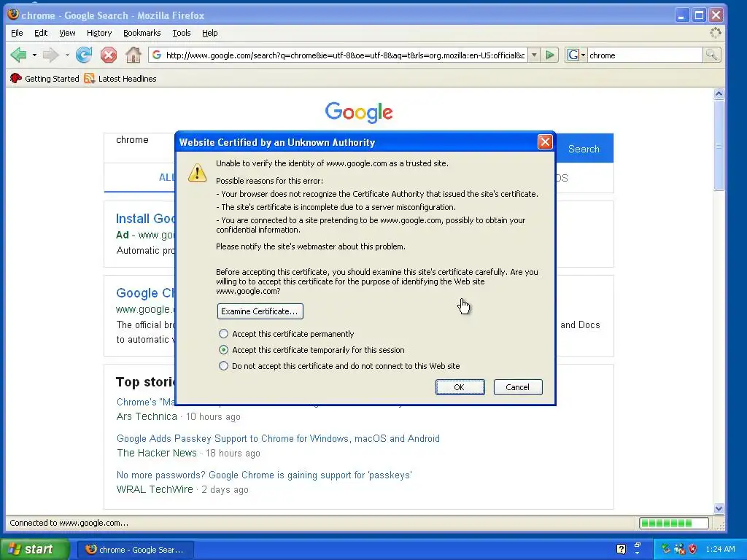Open the No more passwords story link
The height and width of the screenshot is (560, 747).
pos(264,475)
